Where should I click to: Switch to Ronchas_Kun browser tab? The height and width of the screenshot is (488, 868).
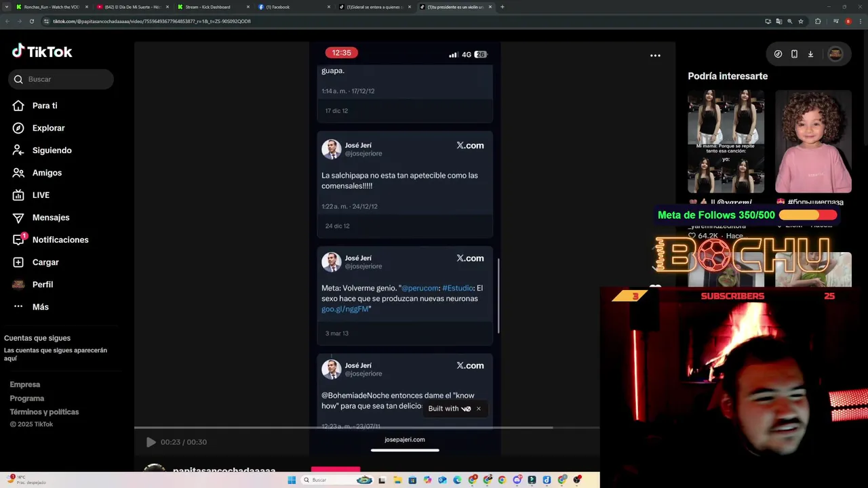tap(51, 7)
